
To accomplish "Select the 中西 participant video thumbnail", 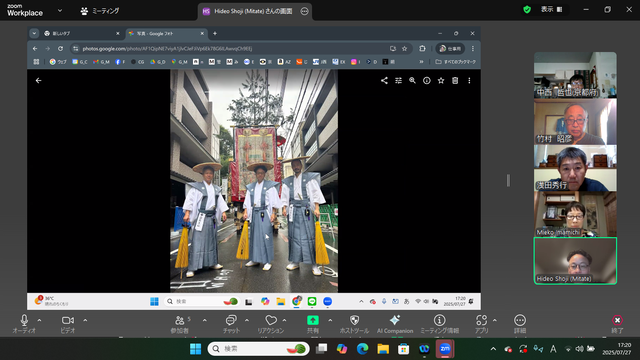I will [x=575, y=75].
